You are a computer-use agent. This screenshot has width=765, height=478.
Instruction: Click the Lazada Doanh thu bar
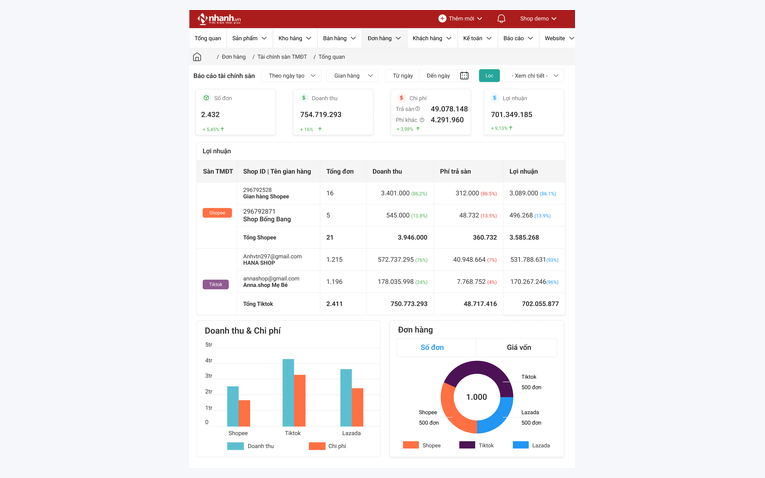coord(346,398)
